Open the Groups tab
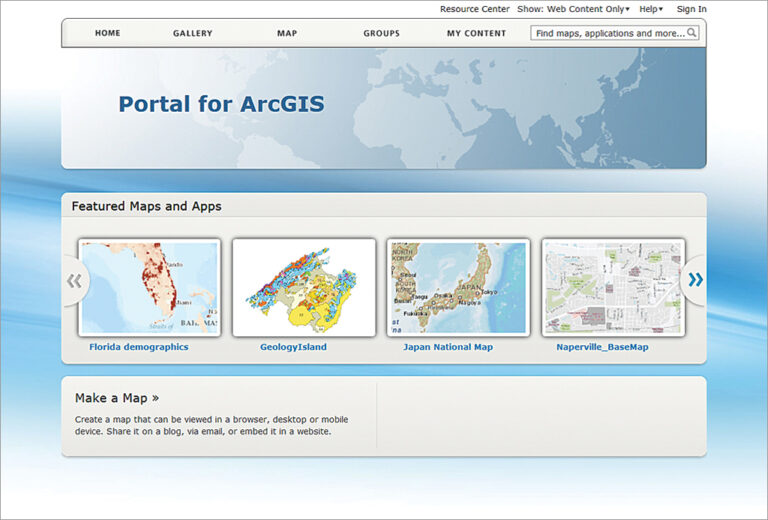The height and width of the screenshot is (520, 768). click(382, 33)
